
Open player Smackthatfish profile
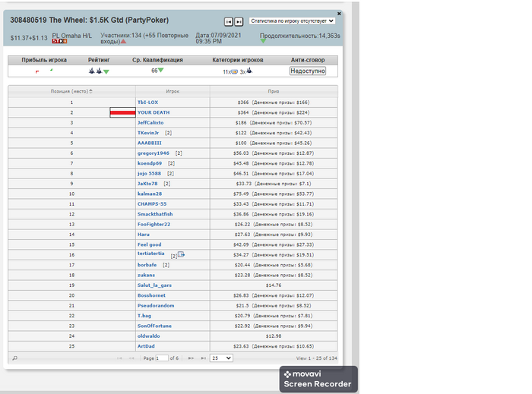click(x=155, y=214)
